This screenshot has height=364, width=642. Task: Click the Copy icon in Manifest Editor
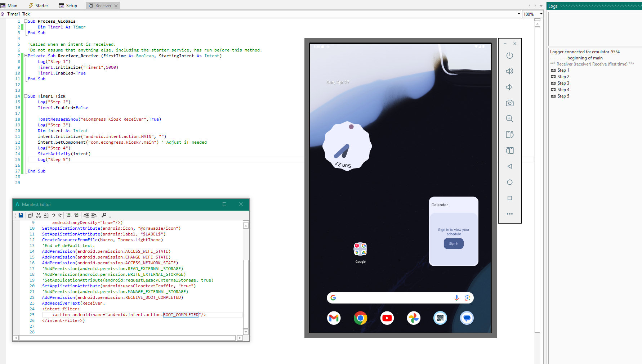[x=31, y=215]
